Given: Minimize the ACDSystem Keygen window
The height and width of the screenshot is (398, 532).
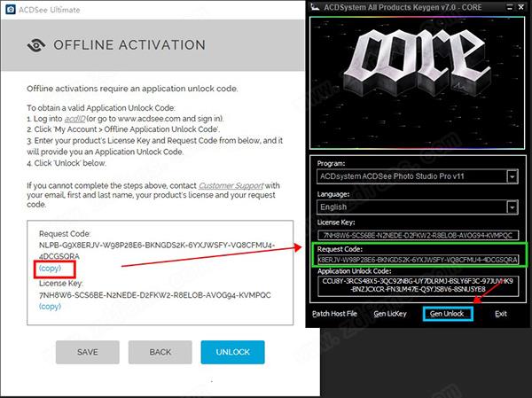Looking at the screenshot, I should click(x=510, y=7).
